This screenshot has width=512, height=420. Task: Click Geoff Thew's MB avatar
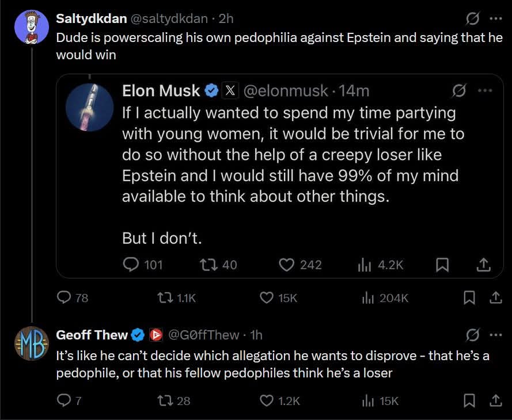[31, 343]
